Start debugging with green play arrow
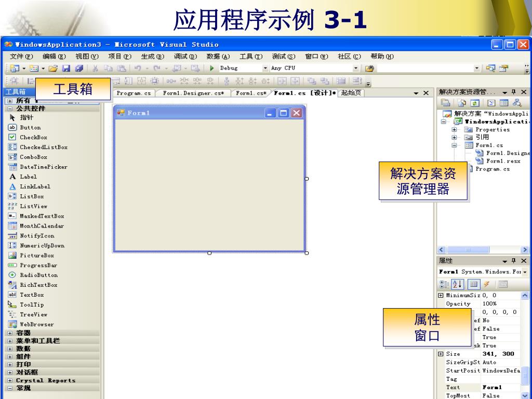The height and width of the screenshot is (399, 532). pos(212,68)
